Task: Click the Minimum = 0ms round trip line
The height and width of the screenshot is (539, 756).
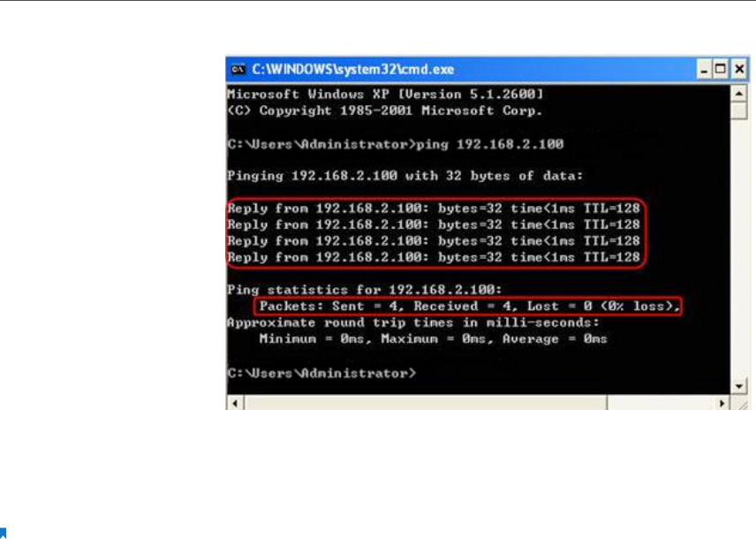Action: 433,338
